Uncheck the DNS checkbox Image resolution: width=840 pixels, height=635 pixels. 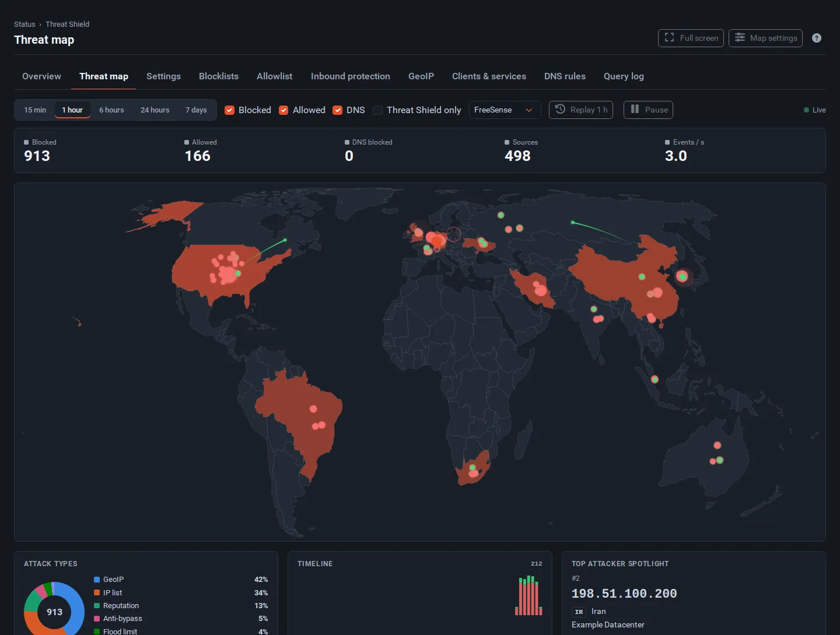coord(337,110)
